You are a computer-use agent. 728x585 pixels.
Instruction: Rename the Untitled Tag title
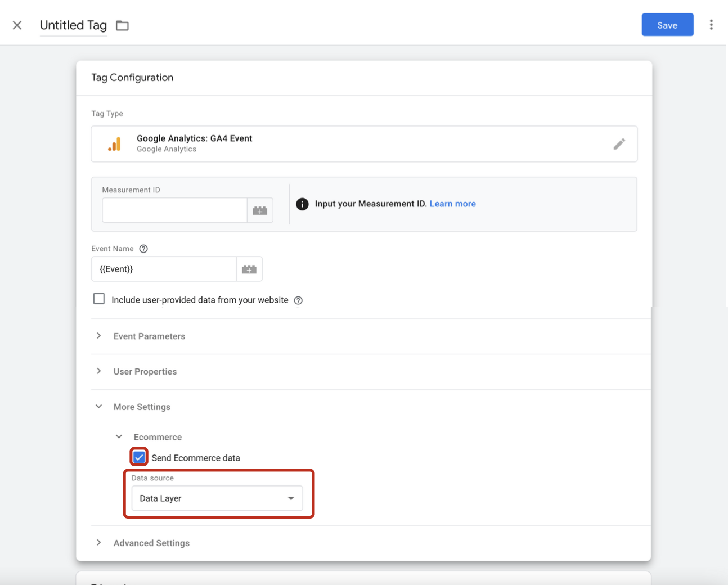click(73, 25)
